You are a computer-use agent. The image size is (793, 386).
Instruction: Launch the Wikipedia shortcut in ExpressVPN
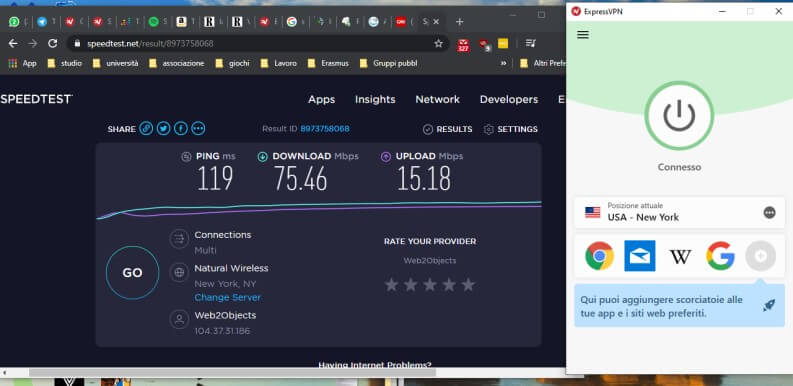pyautogui.click(x=680, y=256)
